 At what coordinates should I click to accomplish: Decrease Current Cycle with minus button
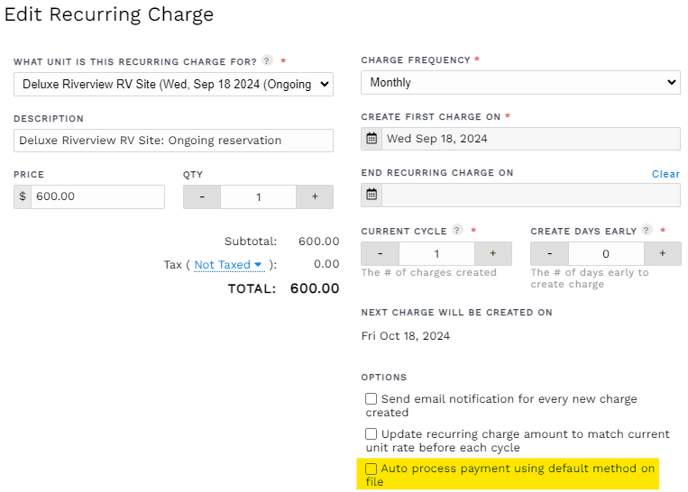380,253
